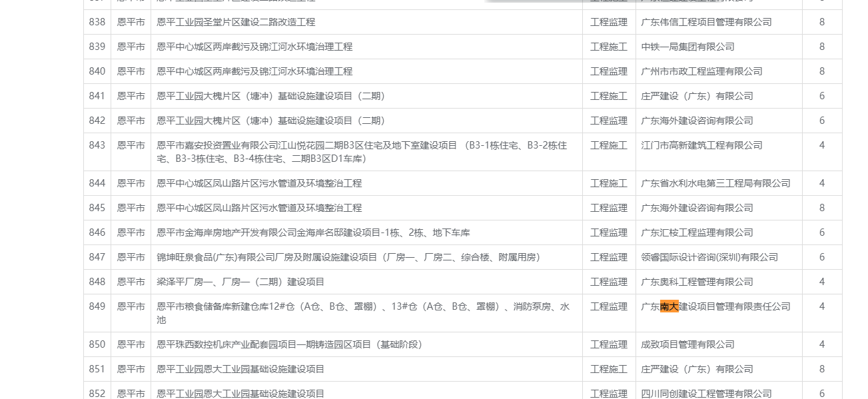Click company 四川同创建设工程管理有限公司
The height and width of the screenshot is (399, 868).
pyautogui.click(x=706, y=394)
